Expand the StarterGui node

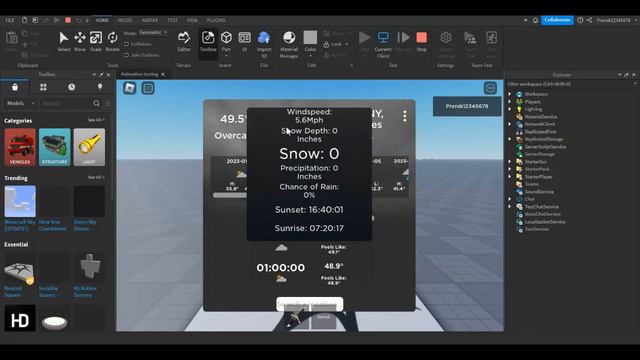[509, 162]
